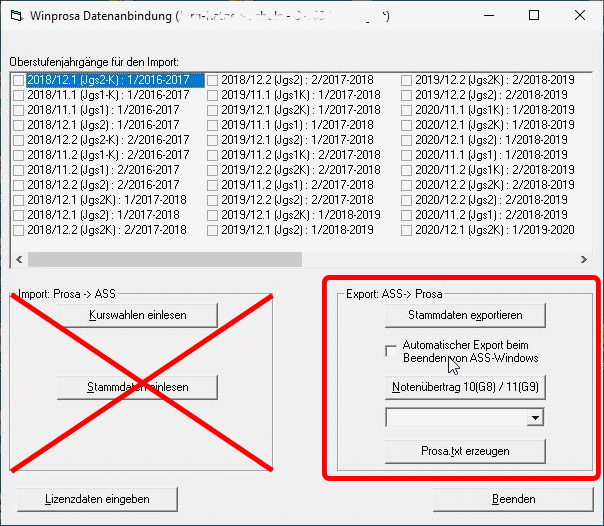Toggle the 2019/12.2 (Jgs2K) : 2/2018-2019 checkbox

coord(407,80)
